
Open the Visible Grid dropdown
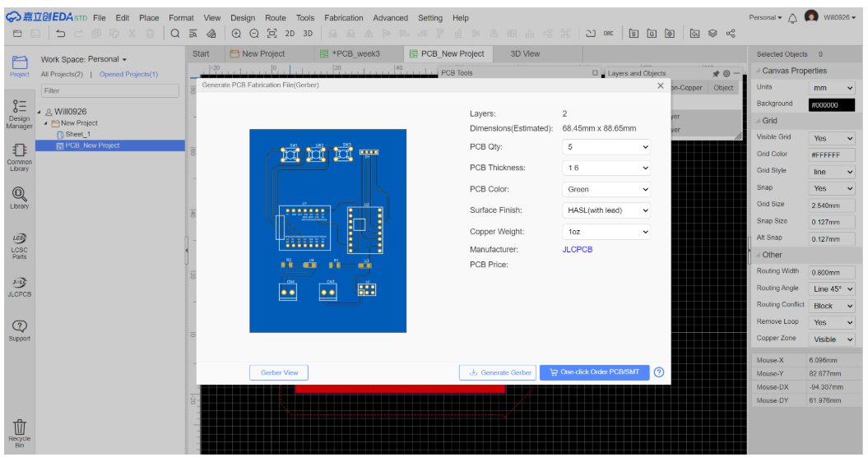click(832, 138)
